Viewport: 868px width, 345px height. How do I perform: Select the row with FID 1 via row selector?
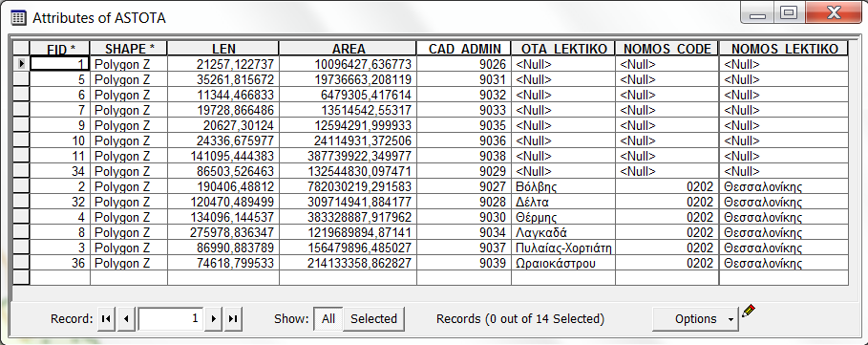21,64
